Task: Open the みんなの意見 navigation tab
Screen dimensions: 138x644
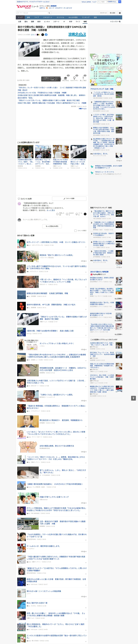Action: coord(73,17)
